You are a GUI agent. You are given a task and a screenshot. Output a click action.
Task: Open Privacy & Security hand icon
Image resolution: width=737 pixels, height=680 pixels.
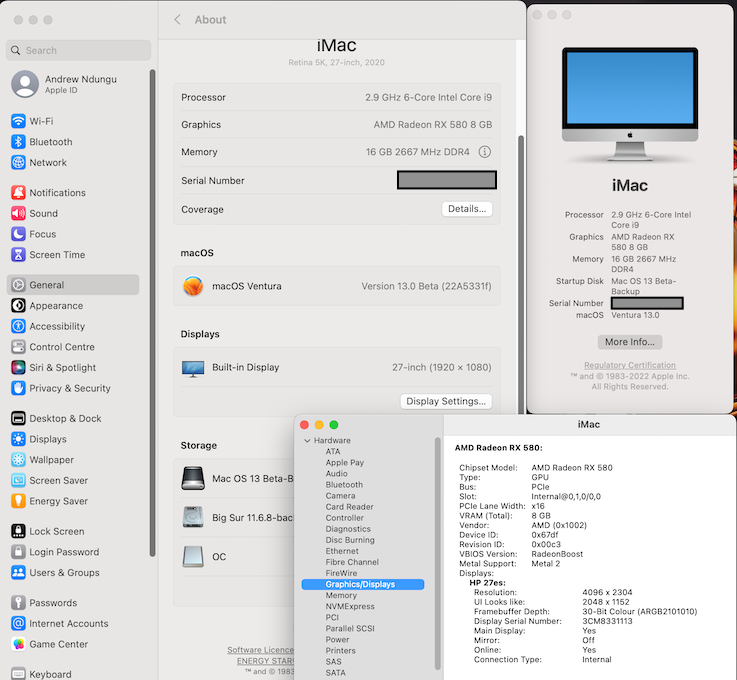(x=18, y=388)
